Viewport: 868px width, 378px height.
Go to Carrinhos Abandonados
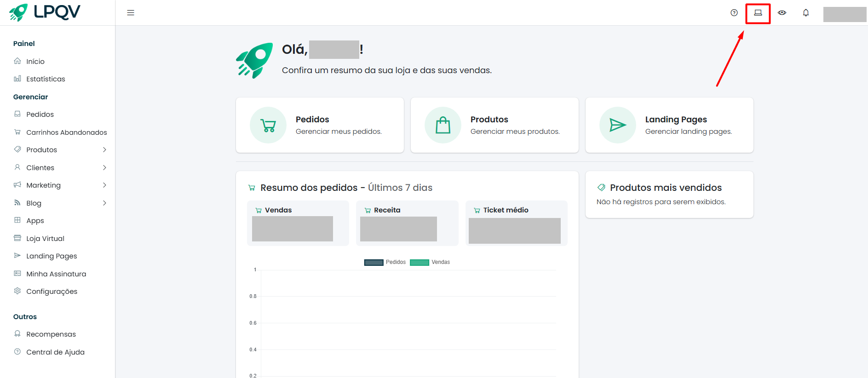click(66, 132)
